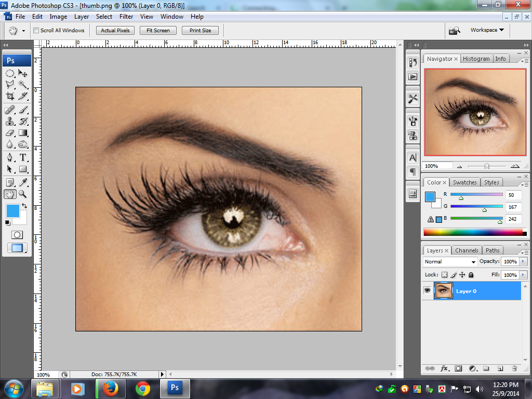Viewport: 532px width, 399px height.
Task: Select the Magic Wand tool
Action: coord(23,84)
